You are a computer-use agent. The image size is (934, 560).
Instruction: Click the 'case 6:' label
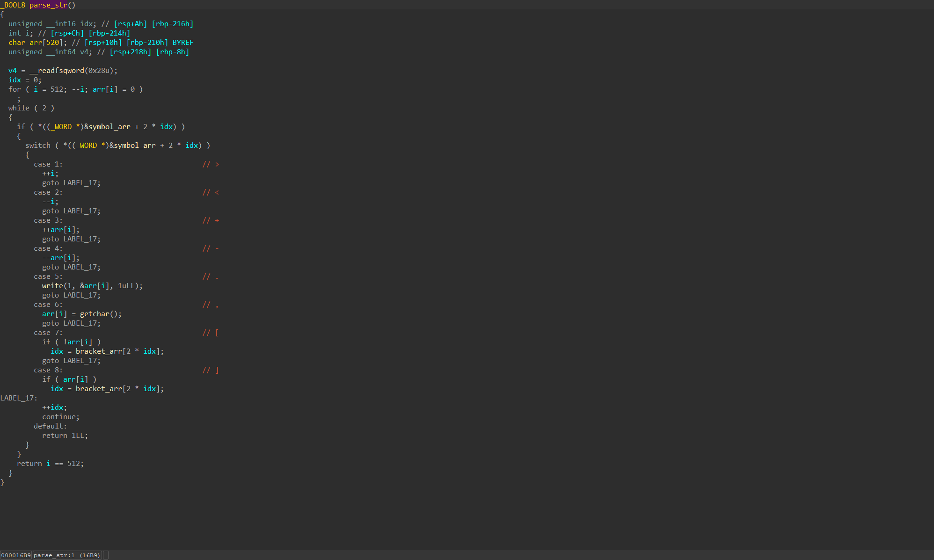point(48,305)
